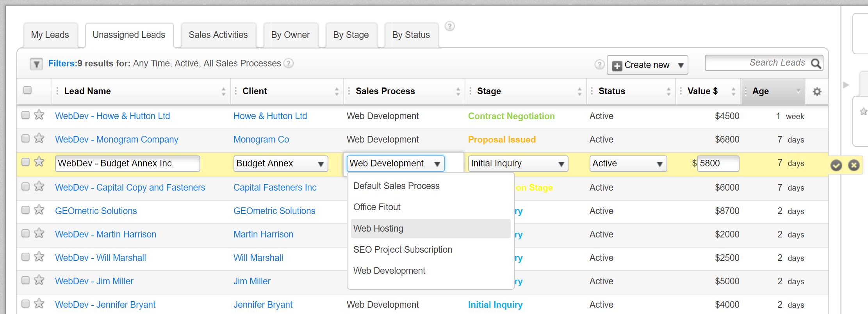This screenshot has width=868, height=314.
Task: Tick the select-all header checkbox
Action: tap(27, 90)
